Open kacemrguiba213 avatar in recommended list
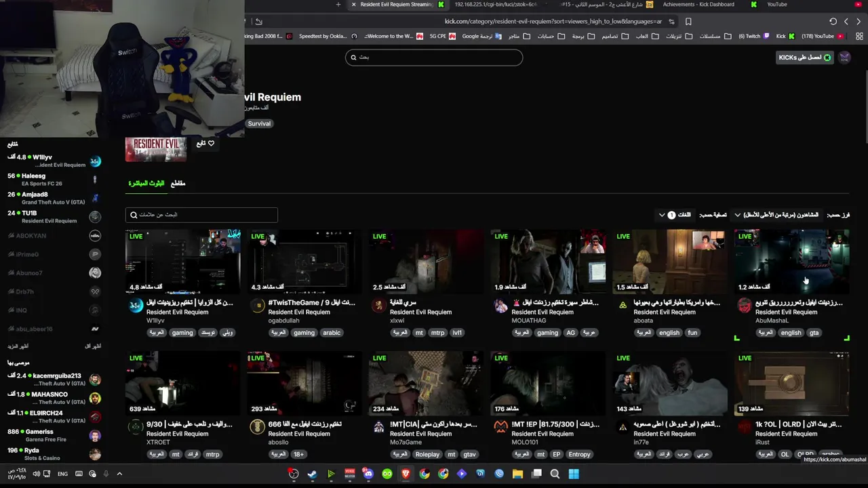This screenshot has width=868, height=488. (x=95, y=380)
